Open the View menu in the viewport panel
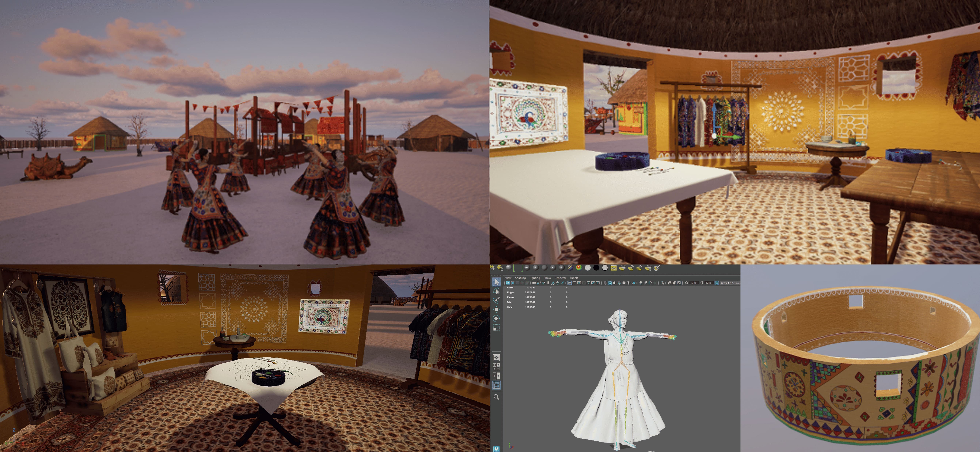980x452 pixels. pos(508,278)
